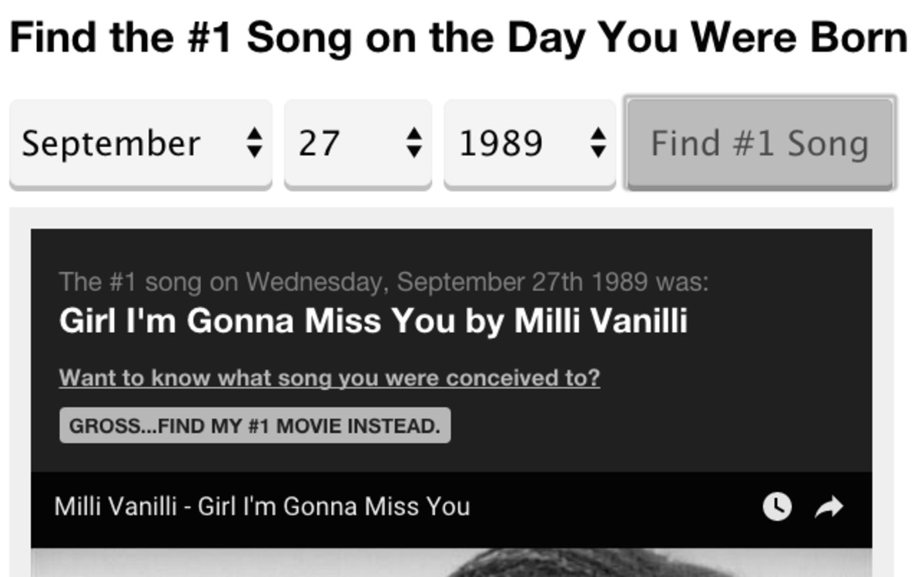Click the 'Girl I'm Gonna Miss You by Milli Vanilli' result
Screen dimensions: 924x577
point(373,320)
